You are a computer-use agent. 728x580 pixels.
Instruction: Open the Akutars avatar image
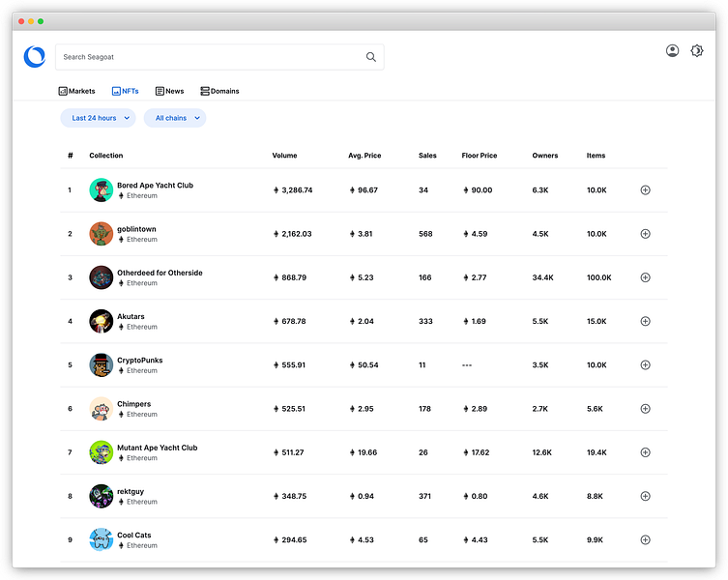(x=102, y=321)
